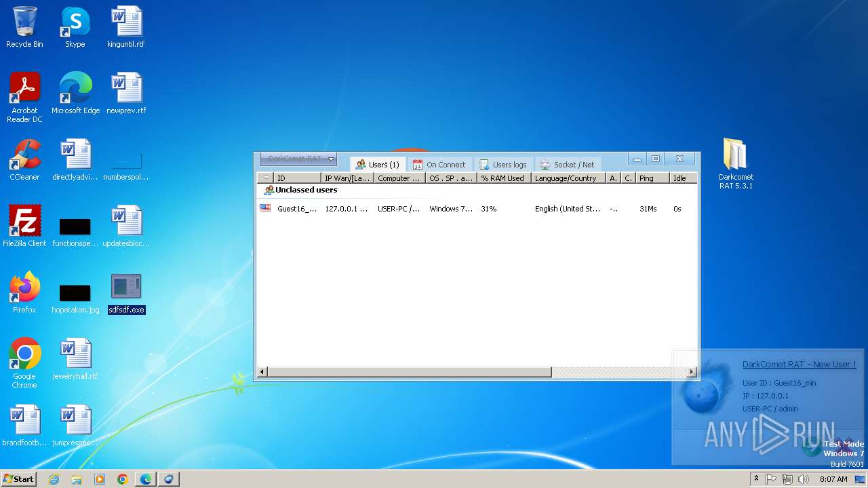Open the taskbar media player icon
868x488 pixels.
click(x=100, y=479)
